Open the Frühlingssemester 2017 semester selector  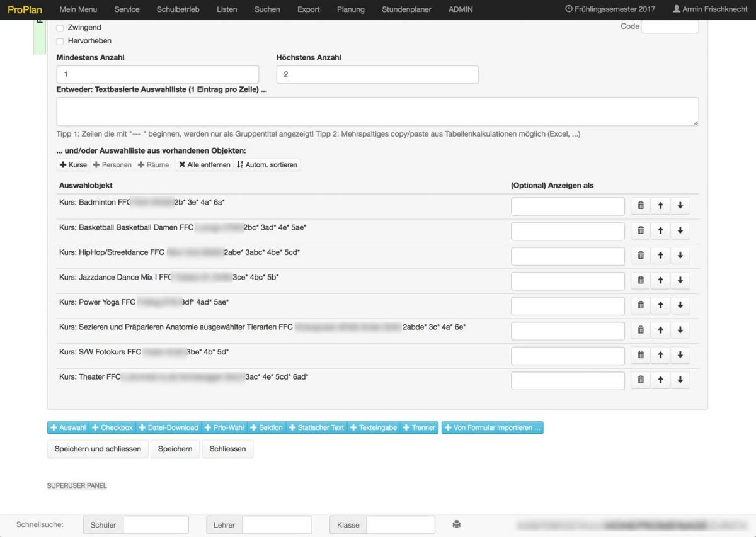click(610, 9)
